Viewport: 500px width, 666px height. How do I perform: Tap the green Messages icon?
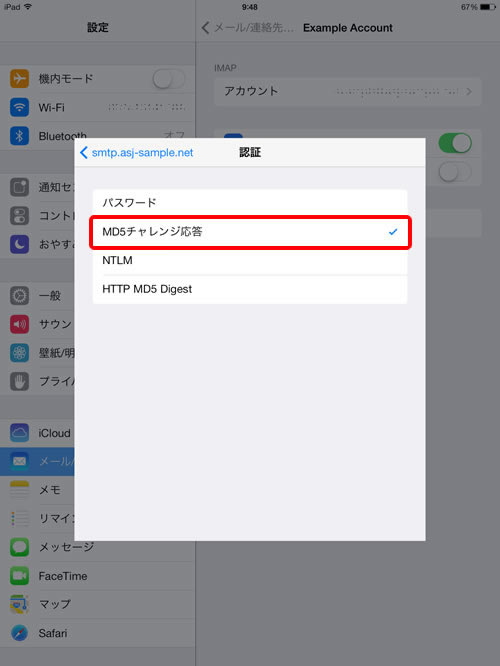pos(20,547)
